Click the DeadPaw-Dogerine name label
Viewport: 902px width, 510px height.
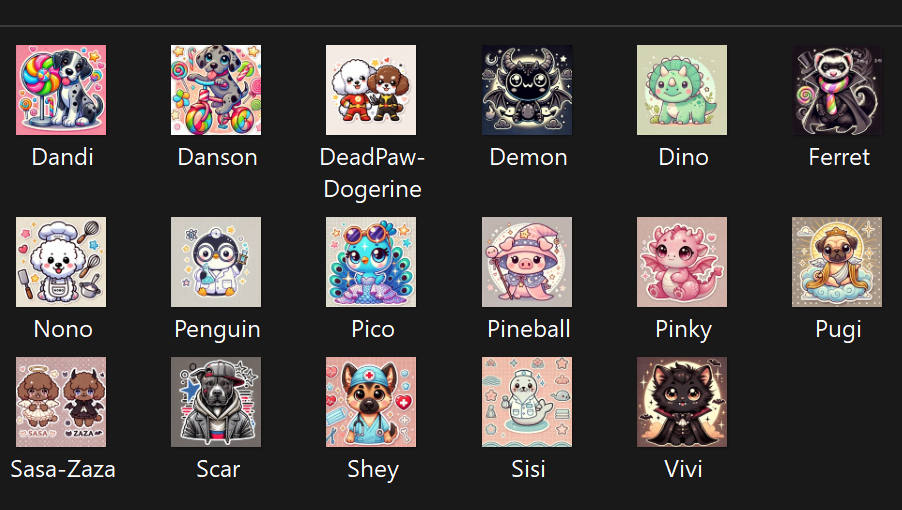click(372, 173)
